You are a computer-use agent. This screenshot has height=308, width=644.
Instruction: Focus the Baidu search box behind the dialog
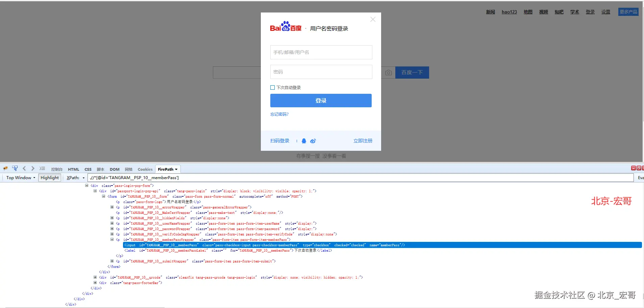coord(237,73)
